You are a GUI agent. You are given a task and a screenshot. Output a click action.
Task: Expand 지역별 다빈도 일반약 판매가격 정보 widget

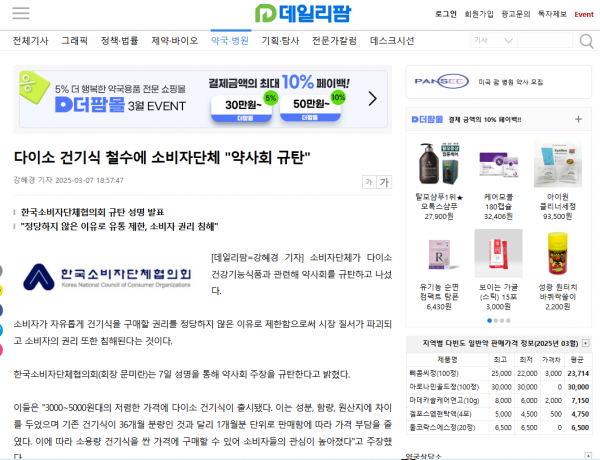coord(585,343)
